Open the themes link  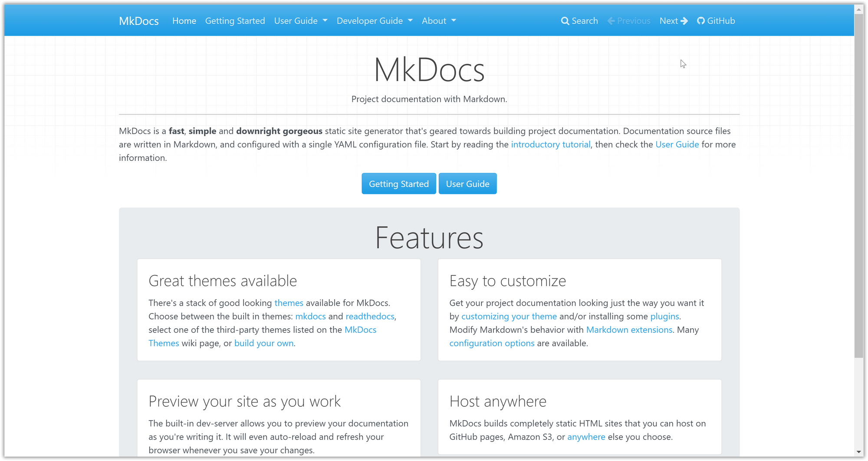pos(289,303)
